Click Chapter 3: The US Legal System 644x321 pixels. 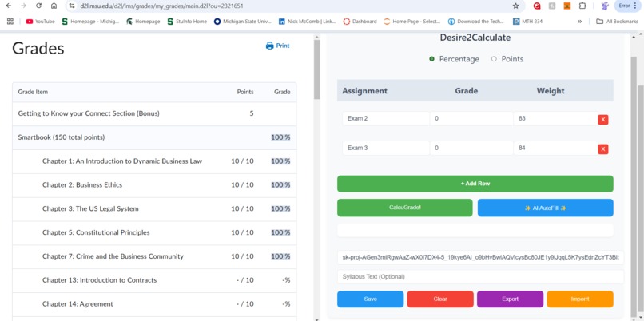[x=90, y=209]
